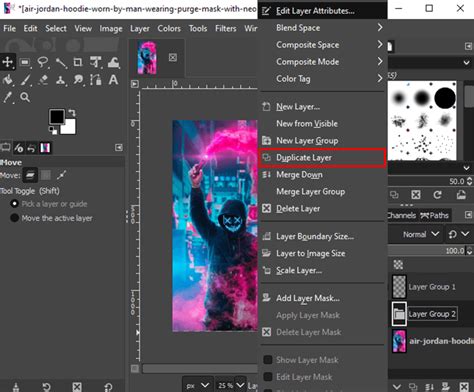Reset tool options to default values
474x392 pixels.
pos(109,387)
